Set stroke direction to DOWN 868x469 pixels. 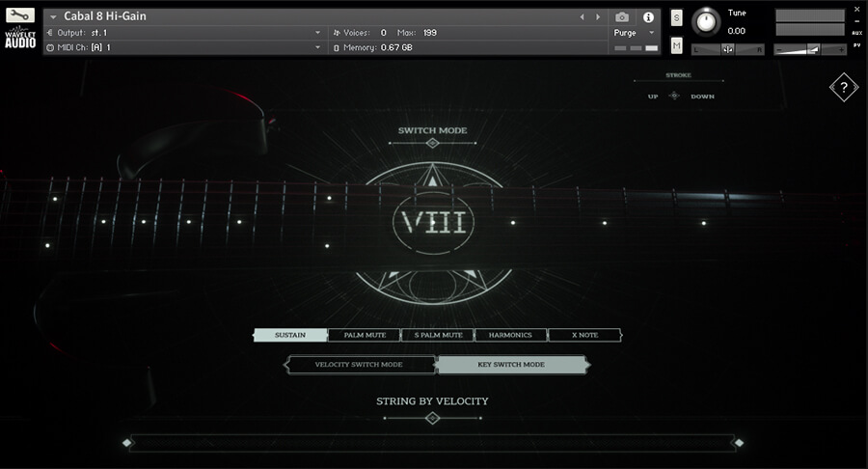[x=702, y=97]
